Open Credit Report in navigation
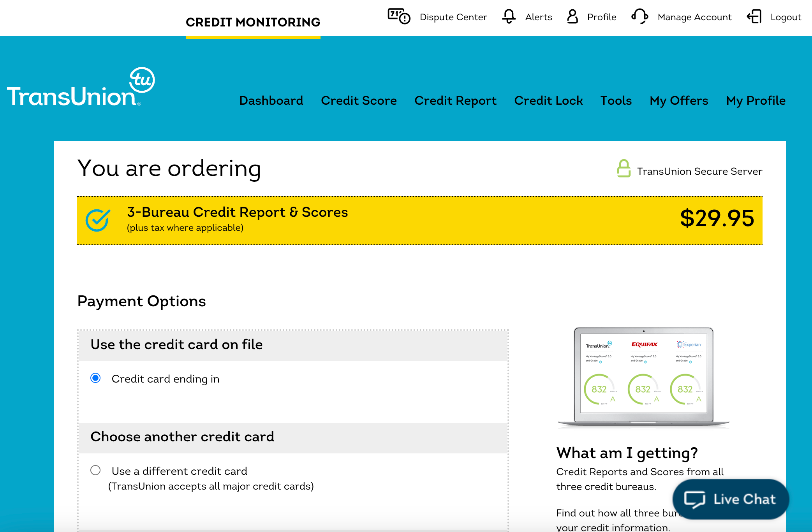812x532 pixels. coord(455,101)
